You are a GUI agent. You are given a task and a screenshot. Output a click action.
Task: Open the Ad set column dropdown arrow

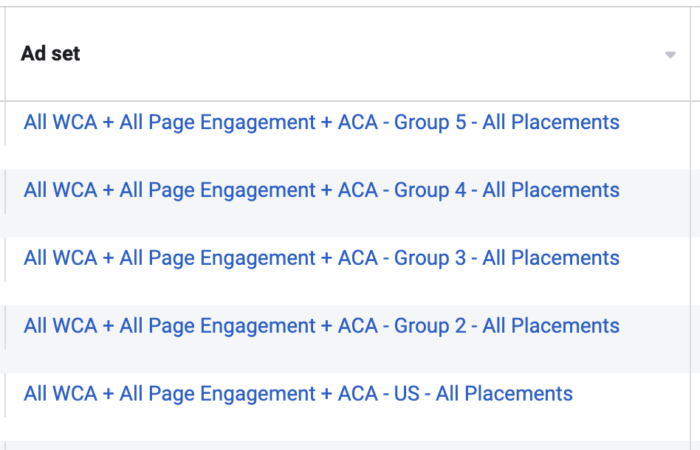[670, 55]
